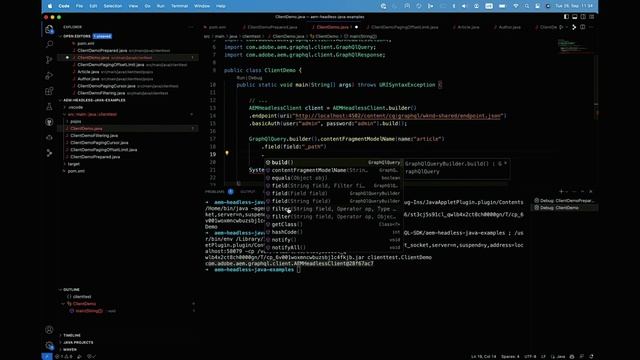640x360 pixels.
Task: Collapse the AEM-HEADLESS-JAVA-EXAMPLES folder section
Action: pos(94,100)
